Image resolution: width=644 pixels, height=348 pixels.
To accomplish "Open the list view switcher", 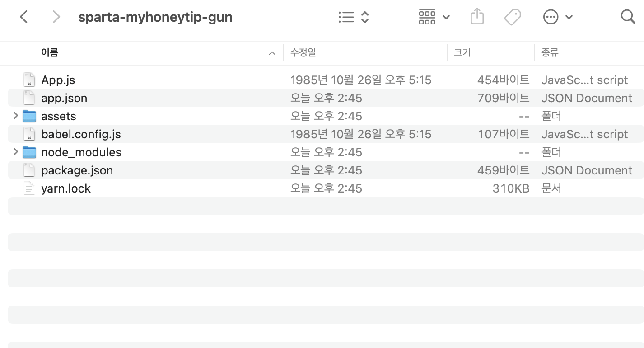I will pyautogui.click(x=354, y=17).
